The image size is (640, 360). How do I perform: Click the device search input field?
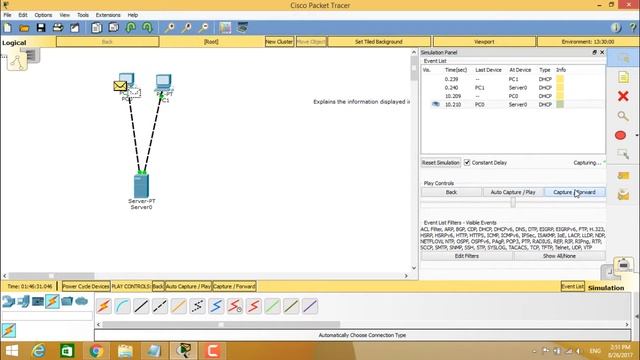coord(47,316)
